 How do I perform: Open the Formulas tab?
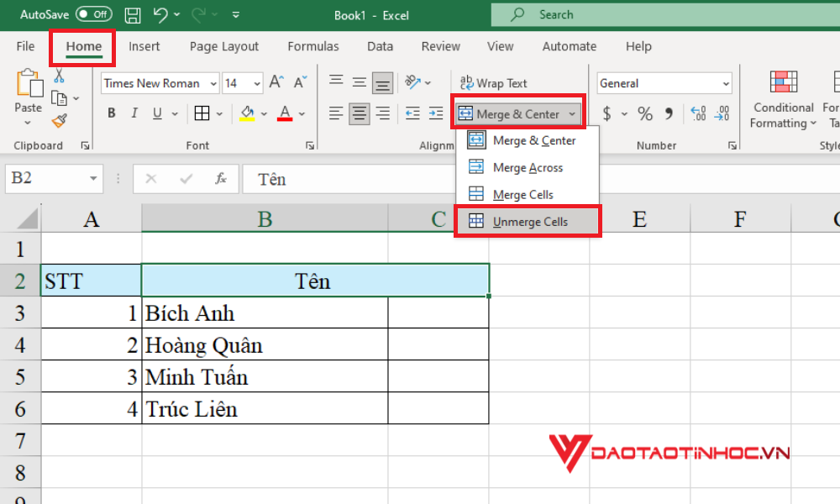pyautogui.click(x=312, y=46)
